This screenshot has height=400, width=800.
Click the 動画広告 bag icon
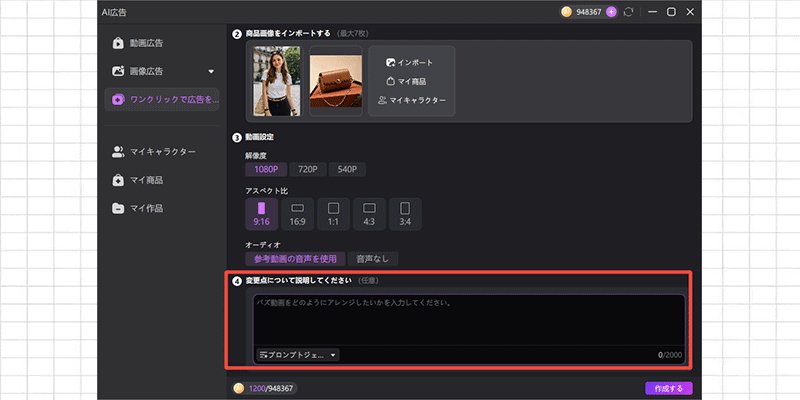click(x=118, y=43)
